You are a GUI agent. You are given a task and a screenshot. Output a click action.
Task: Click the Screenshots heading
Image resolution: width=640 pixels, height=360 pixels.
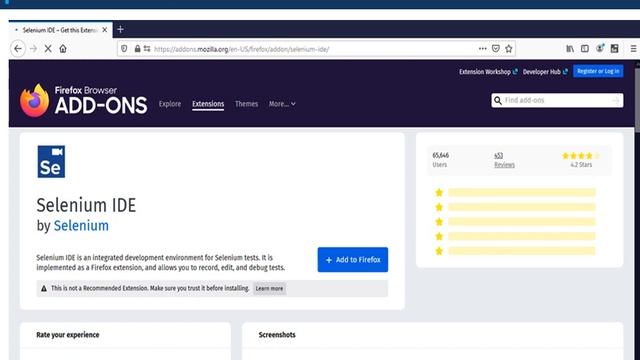277,335
